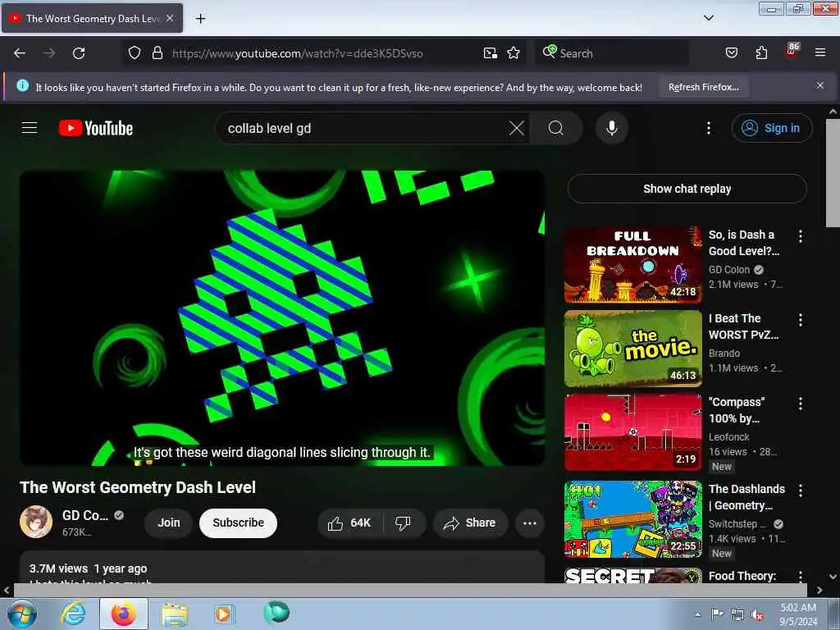The width and height of the screenshot is (840, 630).
Task: Join the channel membership
Action: coord(169,523)
